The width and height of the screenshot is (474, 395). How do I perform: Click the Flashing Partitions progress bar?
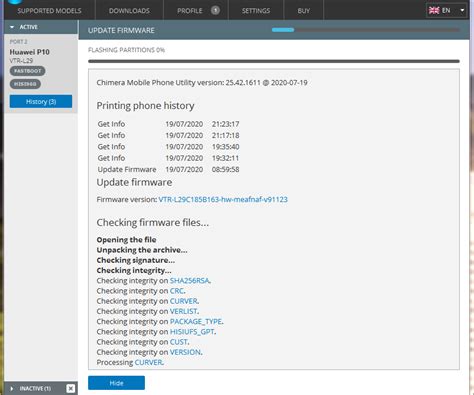click(x=274, y=61)
